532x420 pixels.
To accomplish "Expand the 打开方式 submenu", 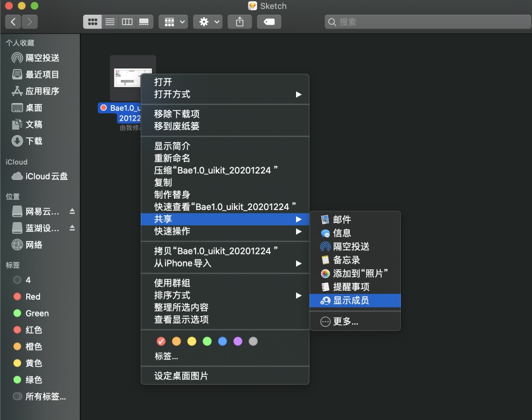I will [x=225, y=94].
